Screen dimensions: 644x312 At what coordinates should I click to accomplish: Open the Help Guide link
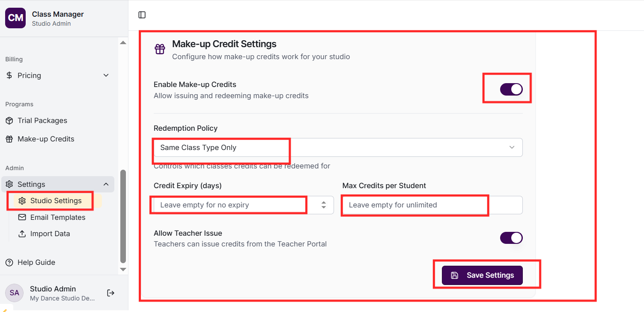tap(36, 262)
